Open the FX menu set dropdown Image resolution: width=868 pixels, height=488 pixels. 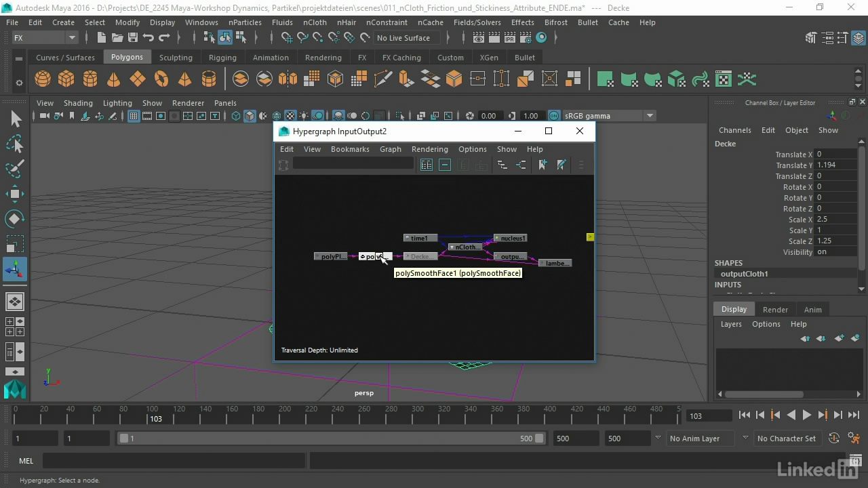tap(45, 38)
